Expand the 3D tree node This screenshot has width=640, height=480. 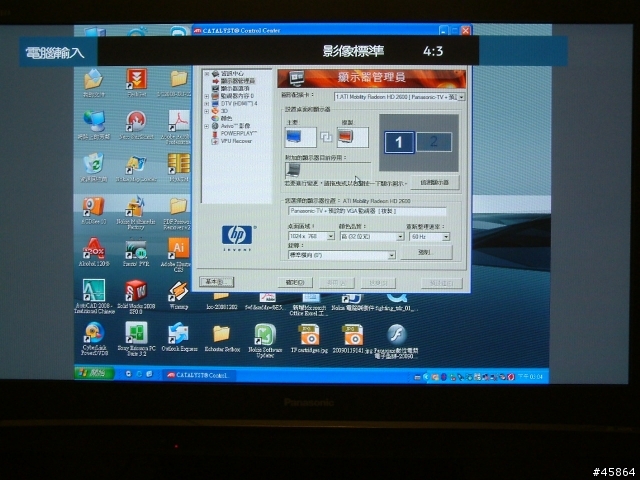point(207,111)
